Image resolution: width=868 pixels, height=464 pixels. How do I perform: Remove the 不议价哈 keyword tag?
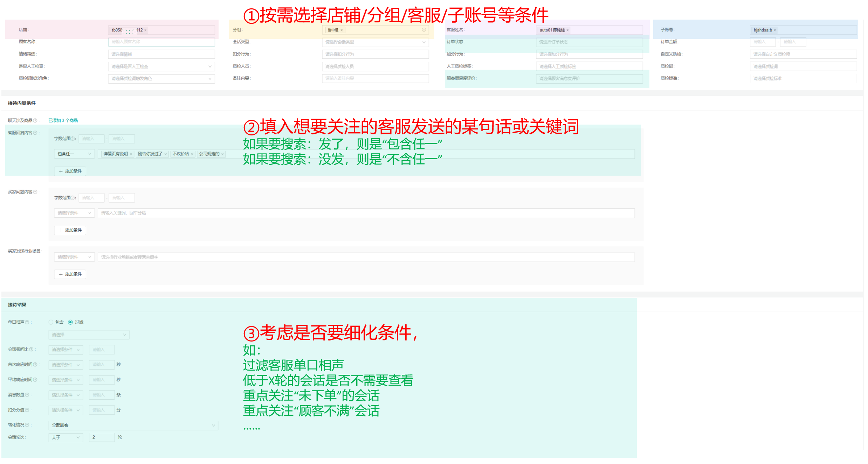coord(192,154)
